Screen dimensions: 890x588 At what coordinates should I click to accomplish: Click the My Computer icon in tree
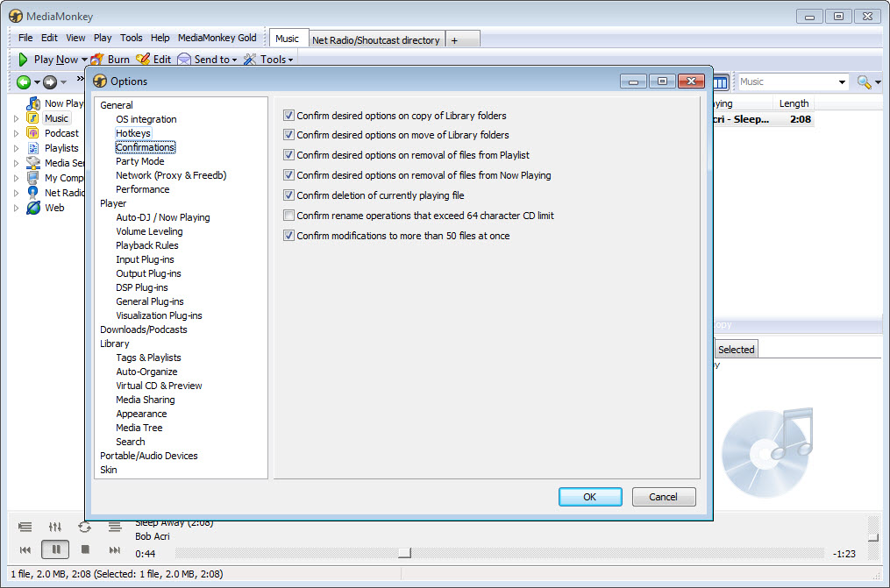pyautogui.click(x=33, y=178)
